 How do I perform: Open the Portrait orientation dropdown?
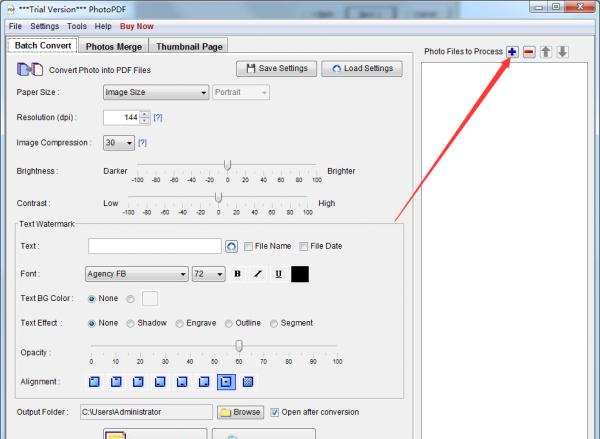click(x=241, y=92)
